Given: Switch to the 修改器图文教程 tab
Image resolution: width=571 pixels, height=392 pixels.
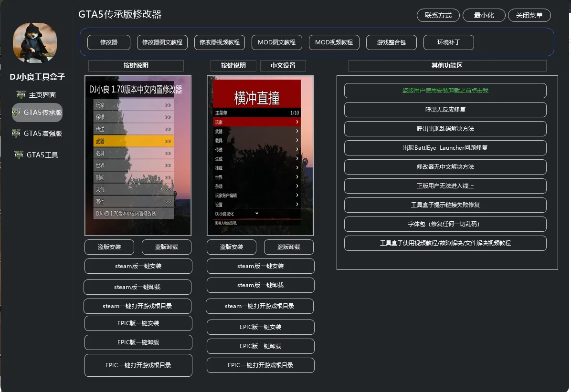Looking at the screenshot, I should [x=162, y=42].
